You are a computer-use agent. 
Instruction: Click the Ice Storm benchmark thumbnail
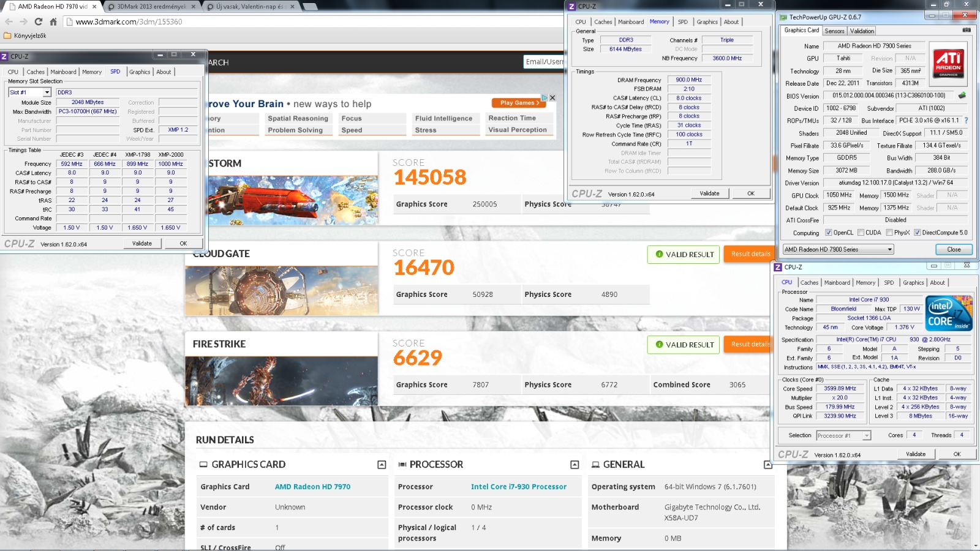[293, 200]
